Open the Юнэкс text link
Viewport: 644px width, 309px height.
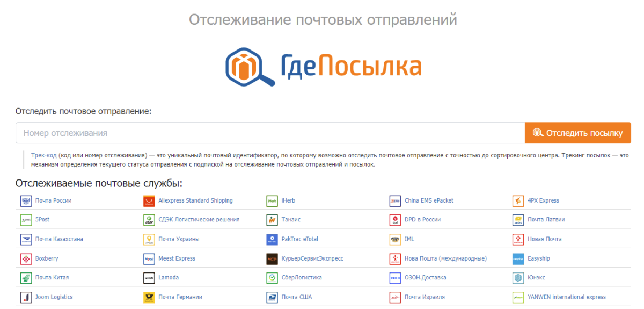537,277
